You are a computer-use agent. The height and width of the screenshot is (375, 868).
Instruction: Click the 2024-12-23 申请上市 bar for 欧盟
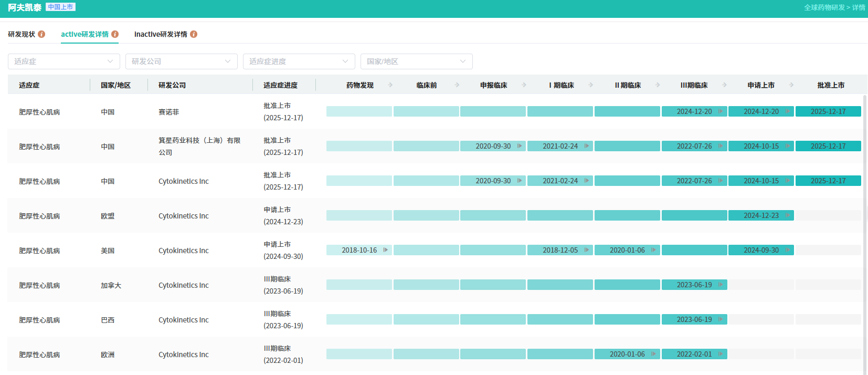[x=761, y=215]
